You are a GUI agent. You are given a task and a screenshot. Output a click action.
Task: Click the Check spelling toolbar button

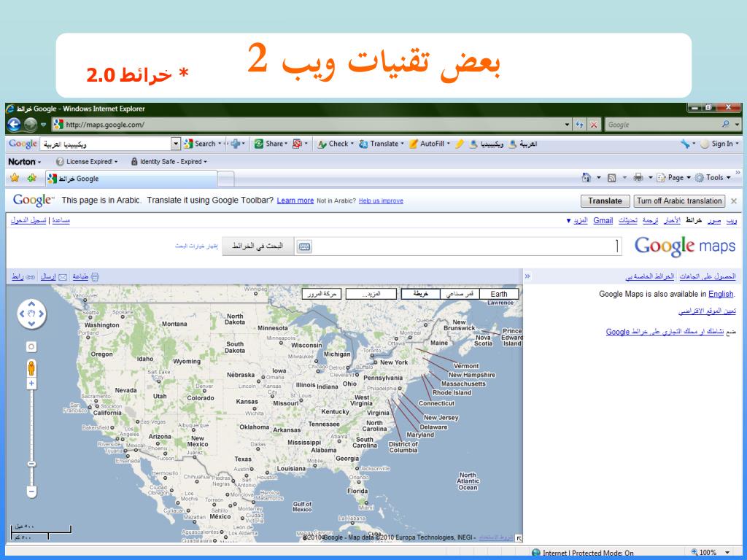click(336, 144)
